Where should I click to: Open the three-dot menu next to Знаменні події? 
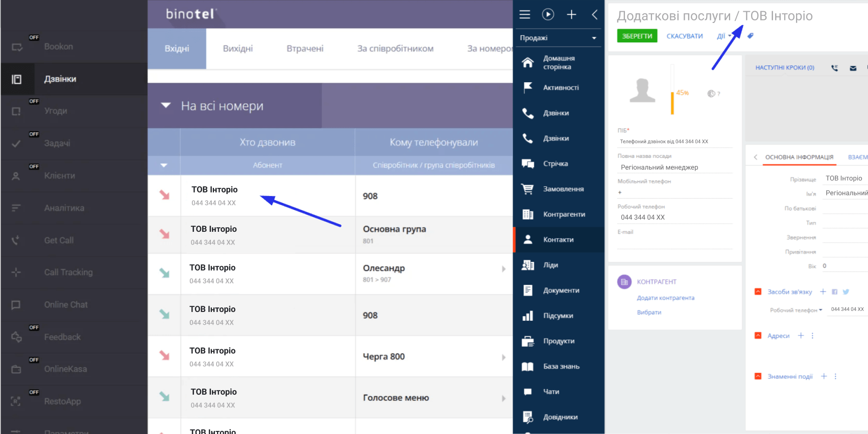[x=835, y=376]
